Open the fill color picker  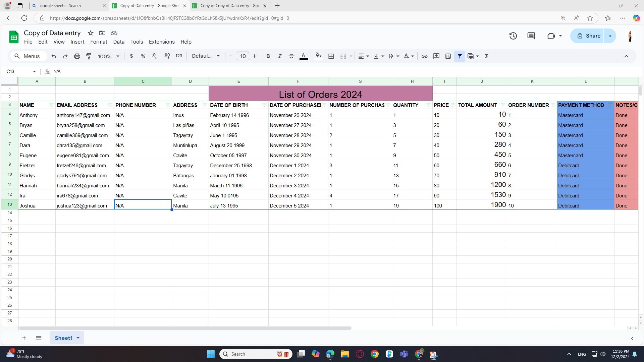click(x=318, y=56)
